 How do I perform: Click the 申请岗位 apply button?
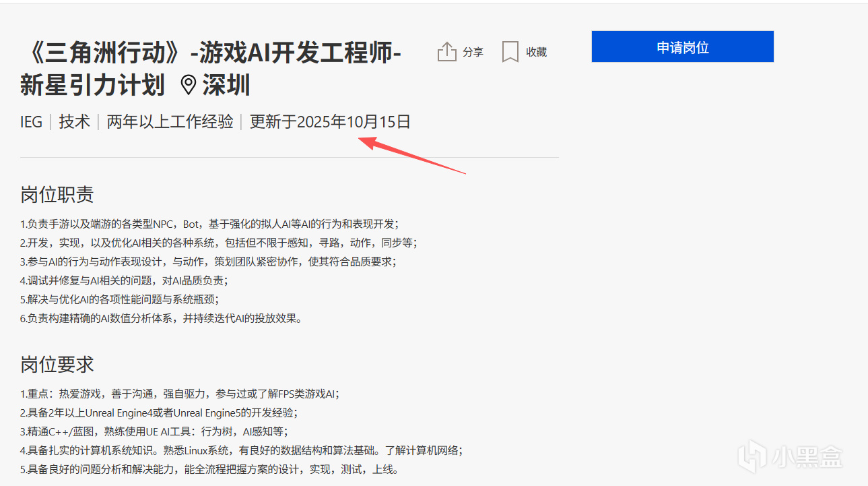coord(683,47)
